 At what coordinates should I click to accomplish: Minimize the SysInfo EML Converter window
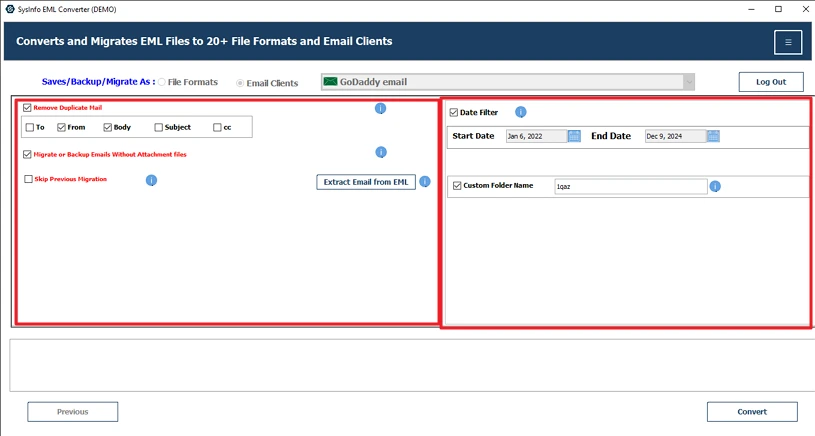click(x=751, y=9)
